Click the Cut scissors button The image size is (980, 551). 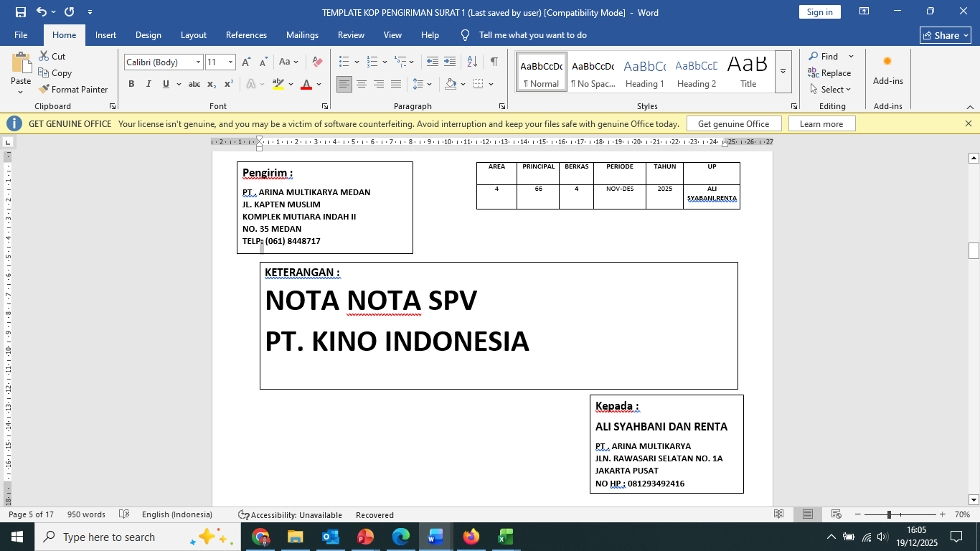click(x=52, y=56)
